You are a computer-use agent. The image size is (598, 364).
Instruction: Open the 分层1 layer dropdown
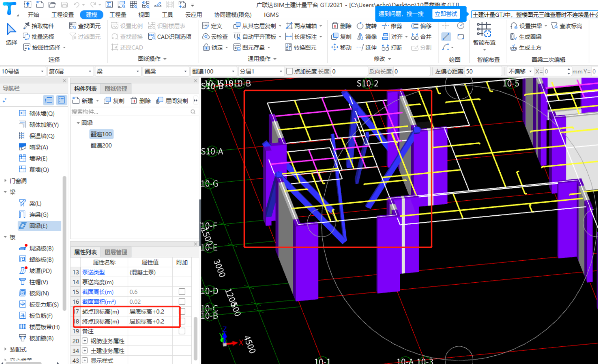[x=261, y=71]
